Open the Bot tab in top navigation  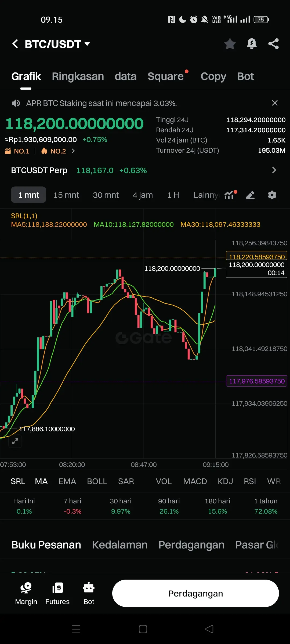pyautogui.click(x=245, y=76)
